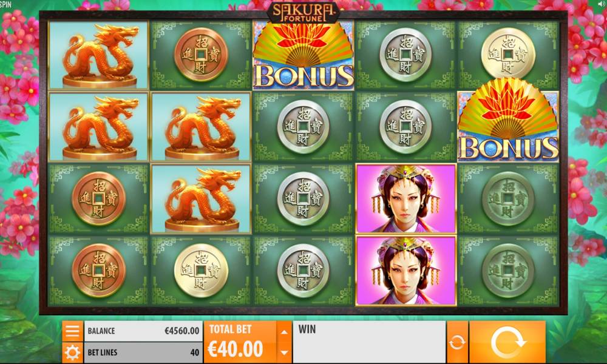This screenshot has width=607, height=364.
Task: Toggle the autoplay circular arrows button
Action: [457, 342]
